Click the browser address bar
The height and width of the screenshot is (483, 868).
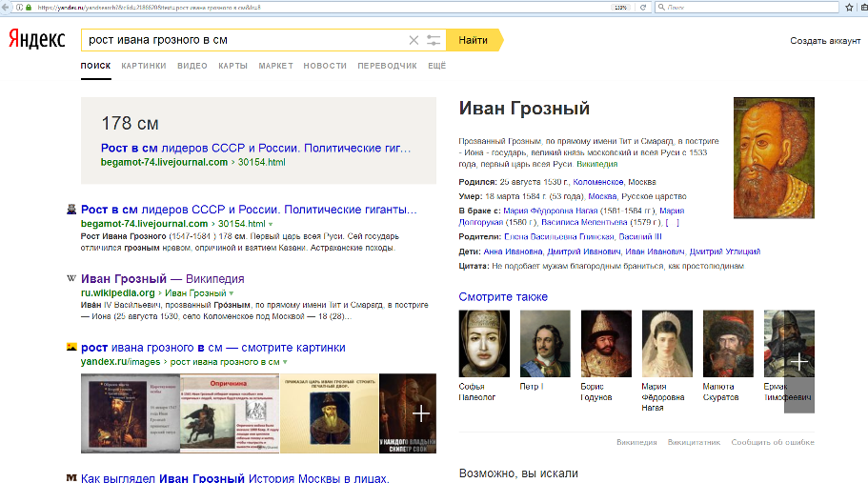(323, 8)
